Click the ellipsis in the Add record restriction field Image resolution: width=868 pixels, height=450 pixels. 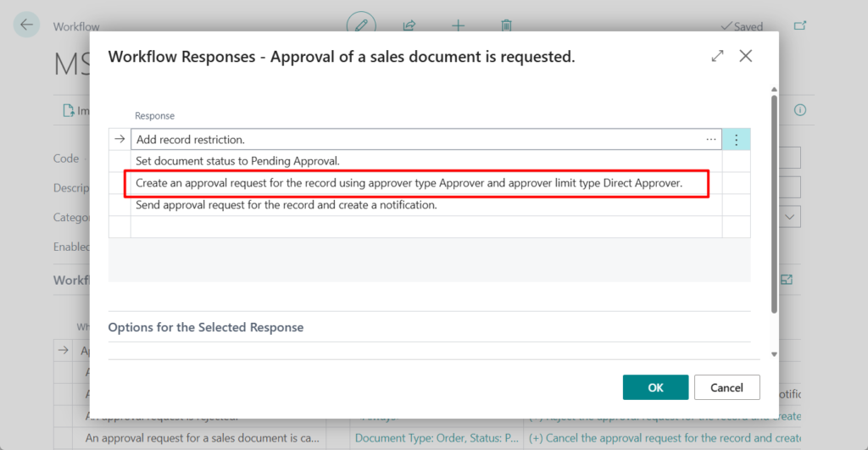tap(710, 140)
